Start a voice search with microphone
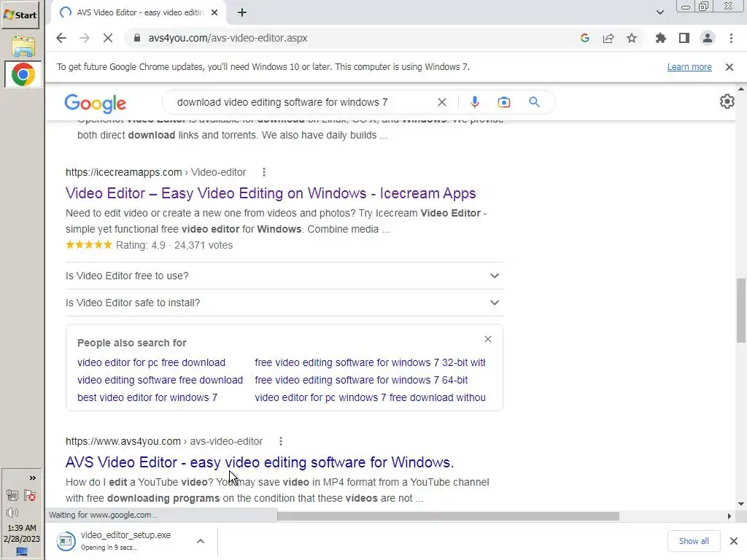The height and width of the screenshot is (560, 747). [474, 102]
